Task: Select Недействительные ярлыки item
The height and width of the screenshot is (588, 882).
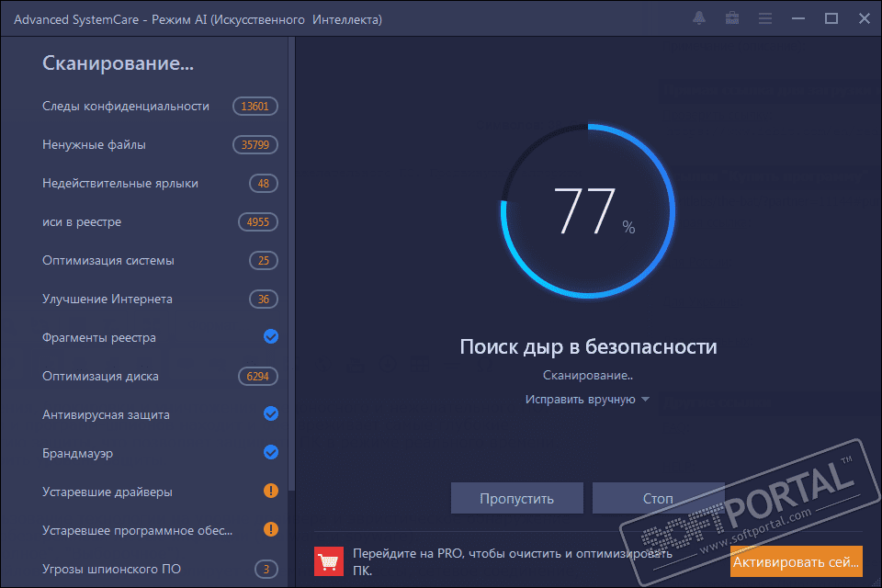Action: coord(119,184)
